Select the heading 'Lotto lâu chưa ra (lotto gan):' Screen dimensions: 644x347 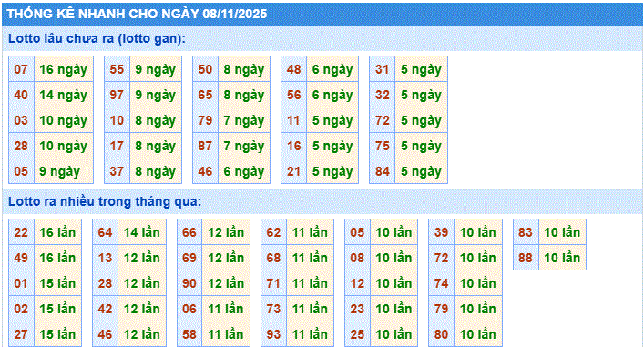click(x=97, y=38)
